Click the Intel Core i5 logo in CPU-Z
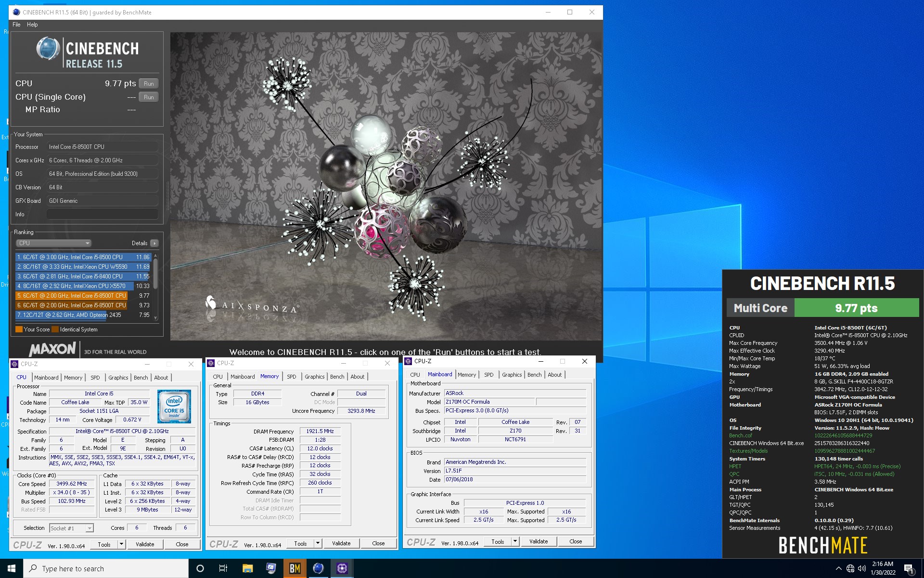Screen dimensions: 924x578 click(x=174, y=407)
